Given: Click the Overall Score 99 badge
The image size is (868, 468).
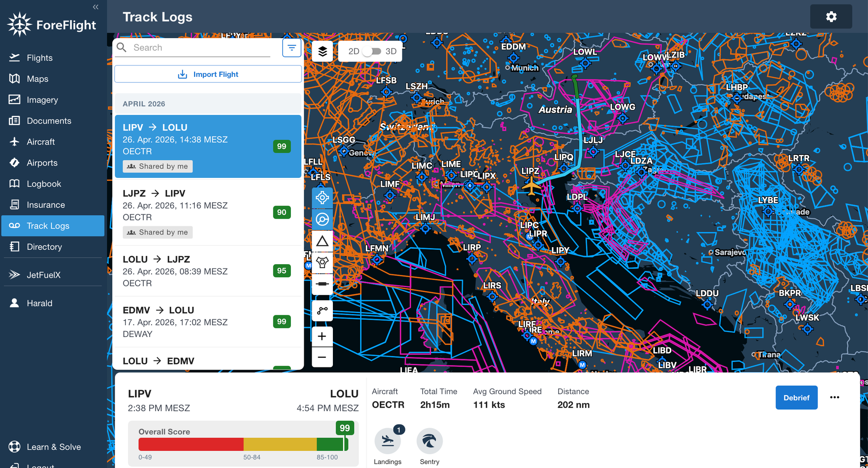Looking at the screenshot, I should pyautogui.click(x=345, y=428).
